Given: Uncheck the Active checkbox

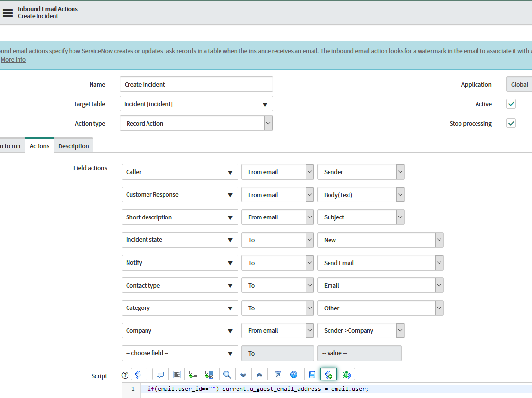Looking at the screenshot, I should [x=511, y=104].
